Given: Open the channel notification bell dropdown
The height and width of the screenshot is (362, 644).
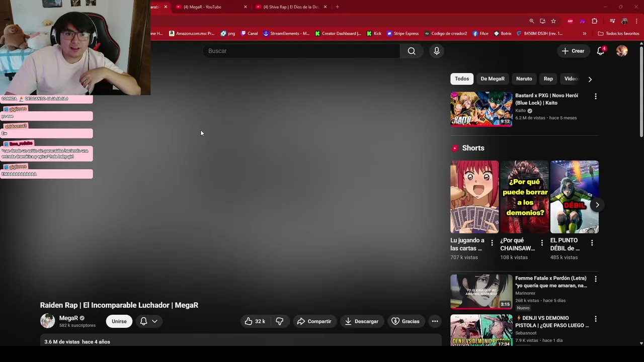Looking at the screenshot, I should pos(149,321).
